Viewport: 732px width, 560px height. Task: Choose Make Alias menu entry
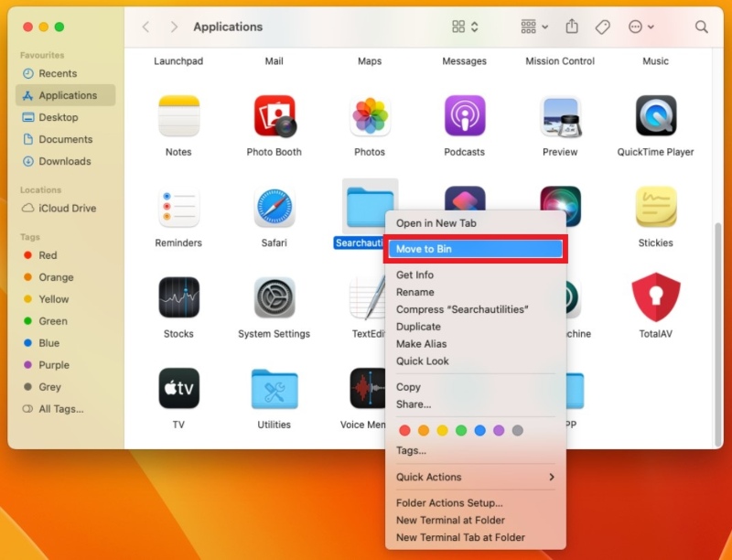(x=475, y=344)
